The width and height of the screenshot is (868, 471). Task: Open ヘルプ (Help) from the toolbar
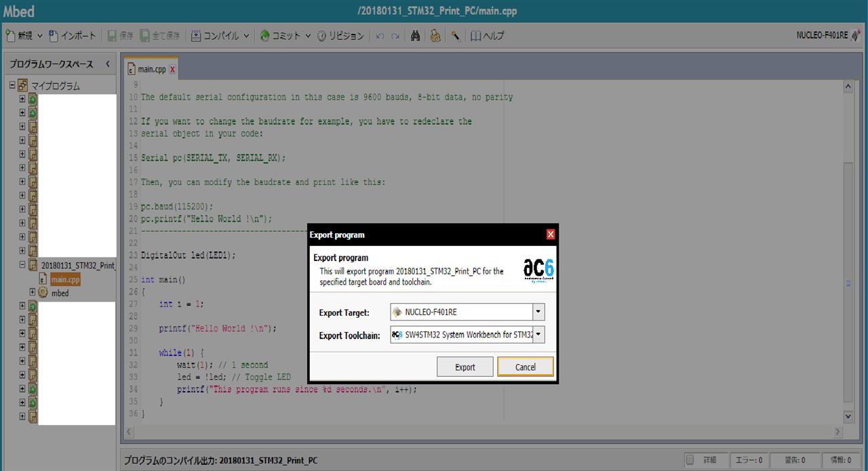pyautogui.click(x=488, y=36)
